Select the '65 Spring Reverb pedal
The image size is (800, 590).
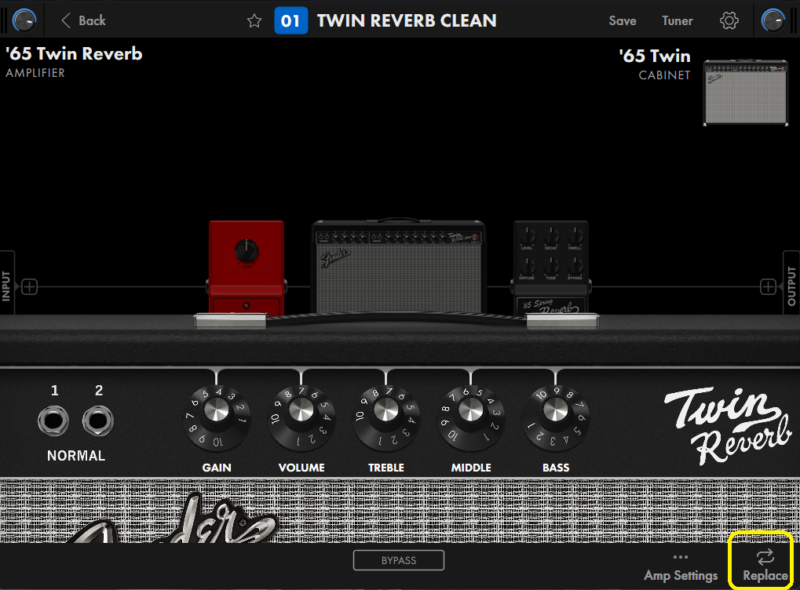point(551,268)
